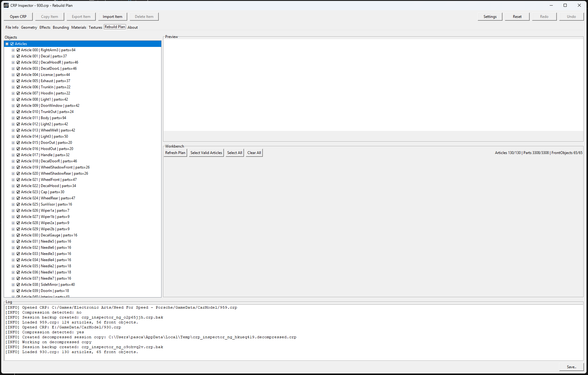Click the Import Item button
The image size is (588, 375).
coord(112,17)
